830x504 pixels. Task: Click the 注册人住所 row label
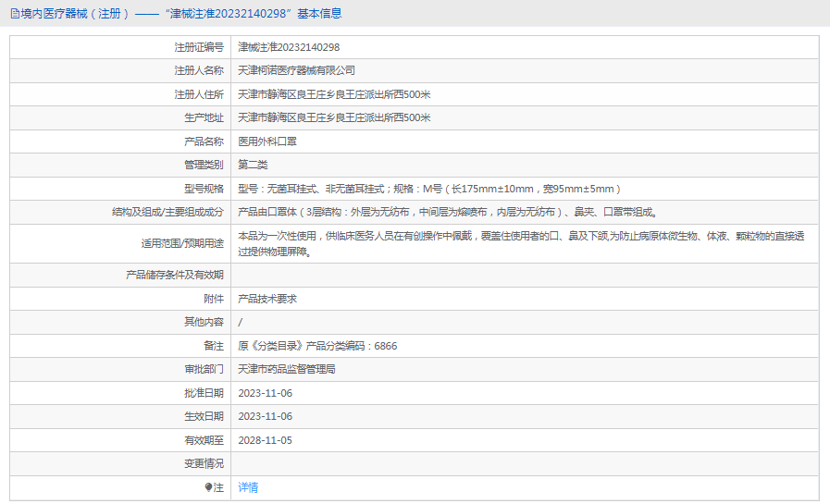click(x=199, y=94)
